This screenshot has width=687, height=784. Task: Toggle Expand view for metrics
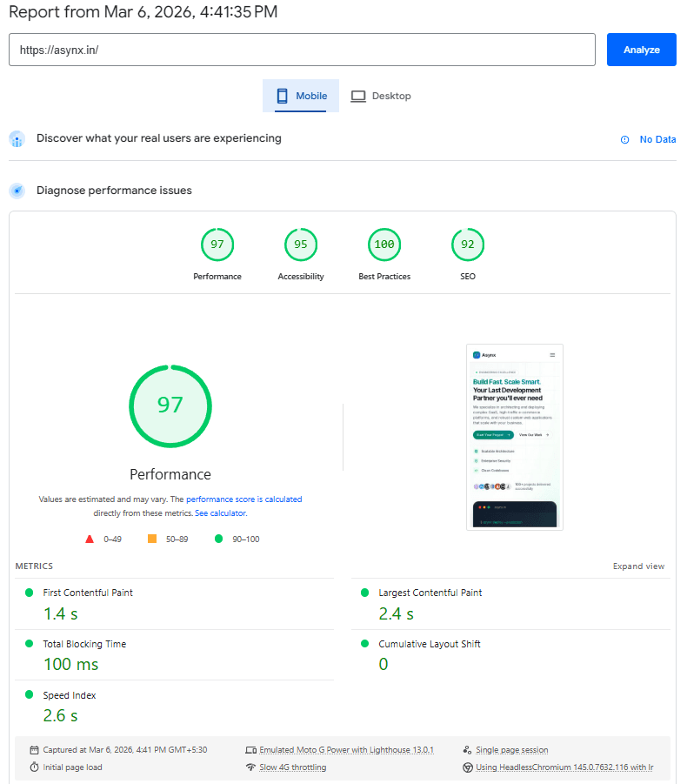coord(638,566)
